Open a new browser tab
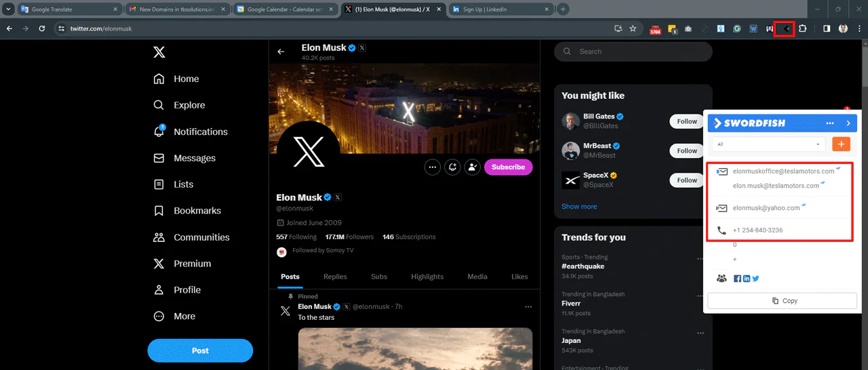868x370 pixels. (x=563, y=9)
